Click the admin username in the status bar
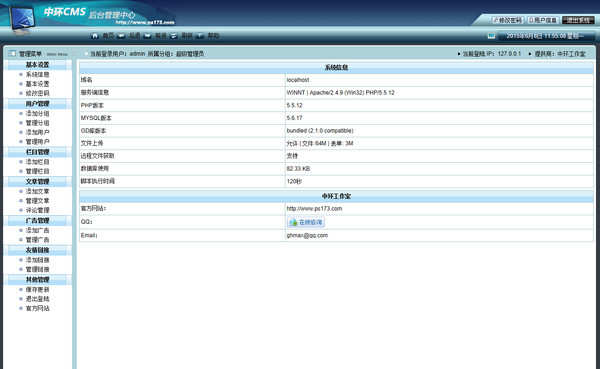 [137, 54]
